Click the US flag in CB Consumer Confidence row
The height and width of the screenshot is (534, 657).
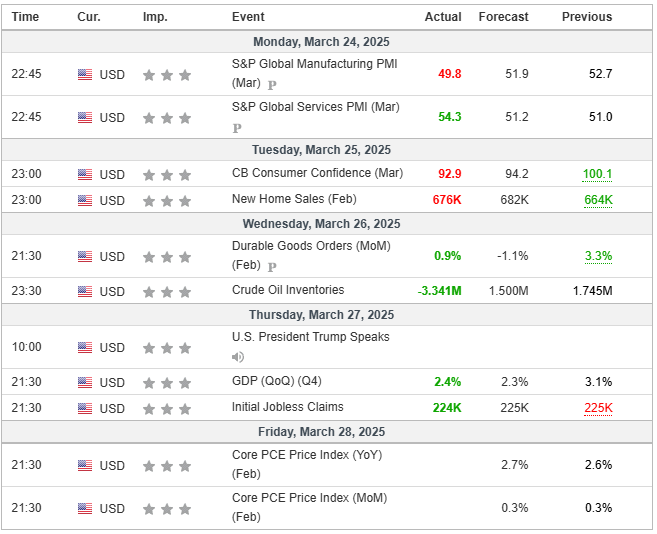click(x=85, y=174)
